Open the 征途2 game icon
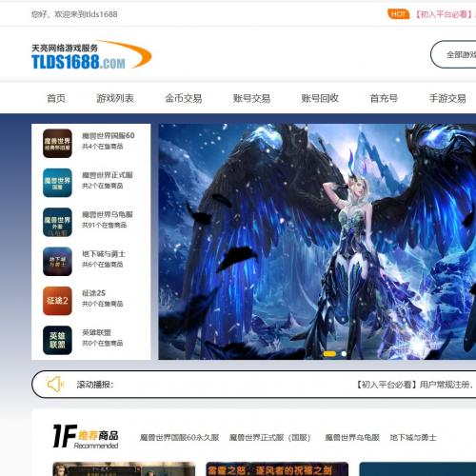 coord(57,301)
